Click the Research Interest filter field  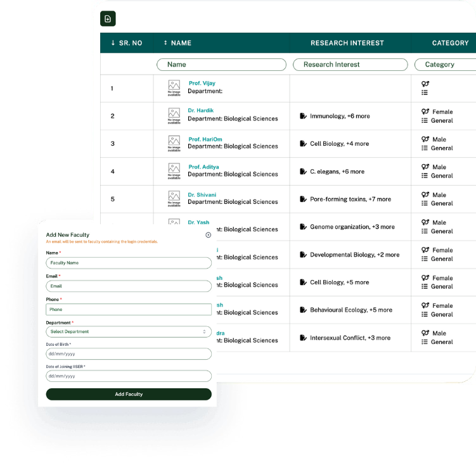pos(350,65)
